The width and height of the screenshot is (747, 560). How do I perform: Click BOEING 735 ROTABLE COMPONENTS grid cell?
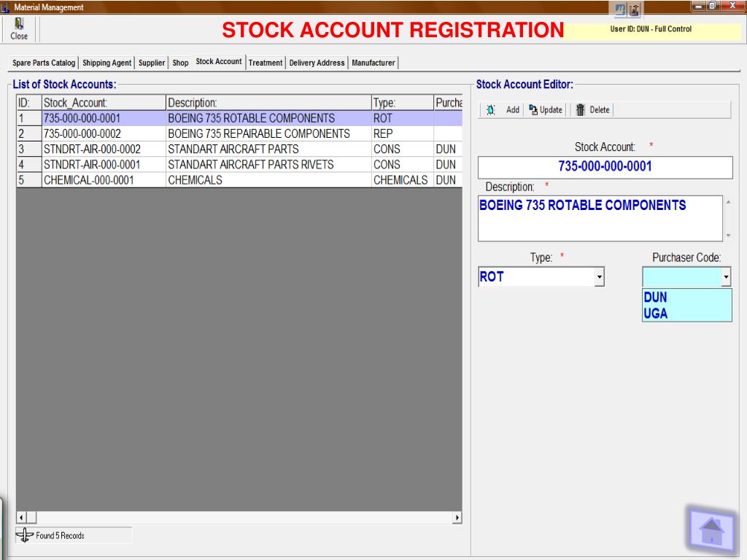[x=268, y=118]
